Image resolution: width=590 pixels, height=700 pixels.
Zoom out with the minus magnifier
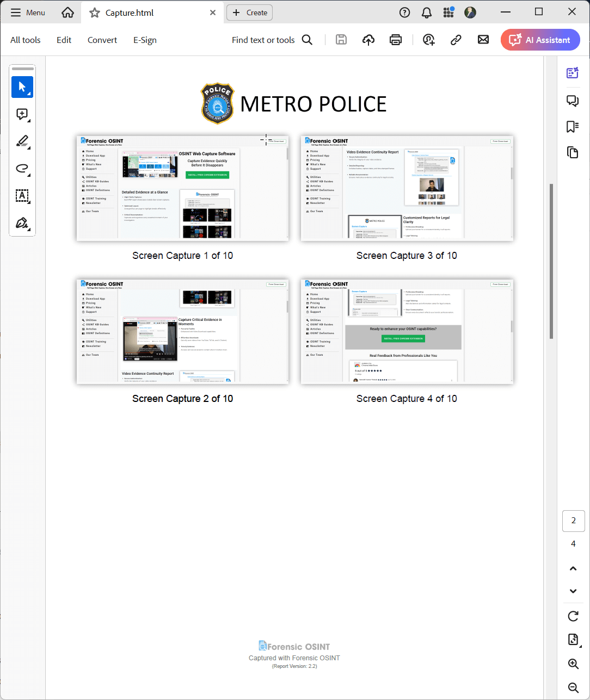point(573,687)
